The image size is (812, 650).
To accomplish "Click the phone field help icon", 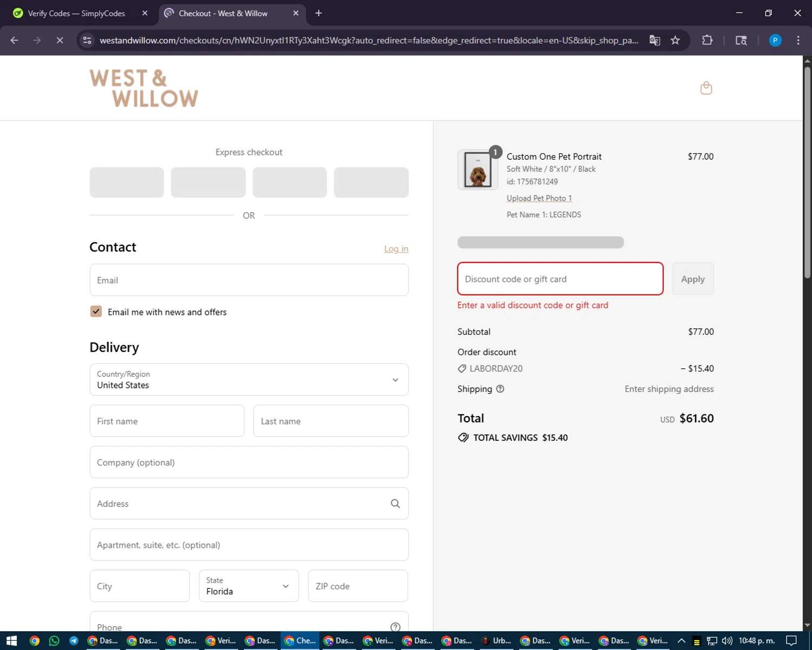I will click(x=395, y=627).
